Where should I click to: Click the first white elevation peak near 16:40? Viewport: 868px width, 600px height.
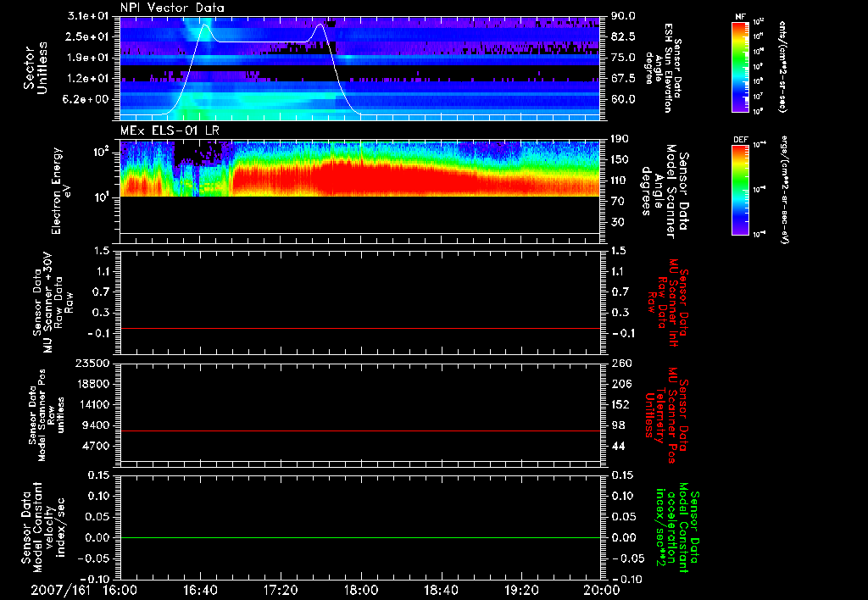pyautogui.click(x=205, y=25)
